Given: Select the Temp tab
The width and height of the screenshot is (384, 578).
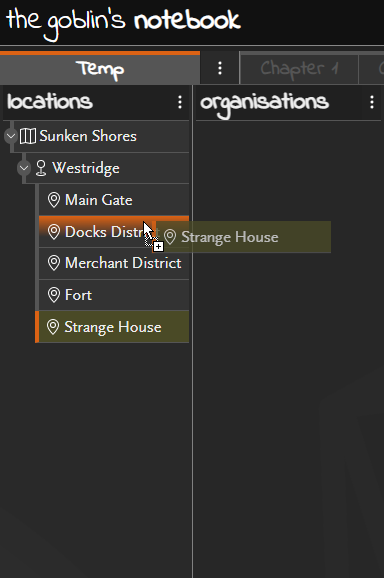Looking at the screenshot, I should (100, 69).
